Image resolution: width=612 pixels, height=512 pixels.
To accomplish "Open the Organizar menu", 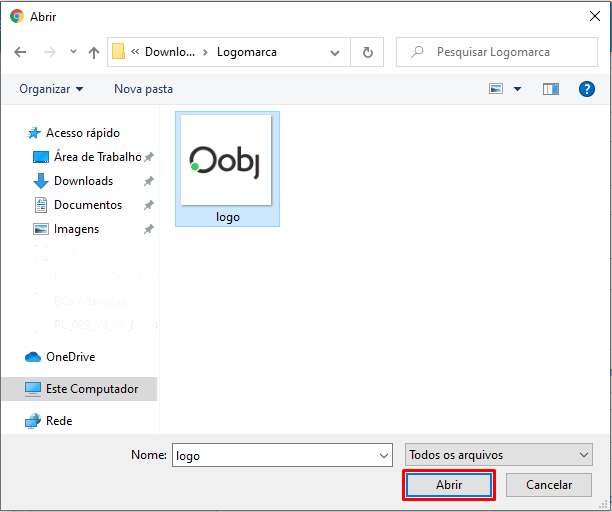I will click(51, 89).
